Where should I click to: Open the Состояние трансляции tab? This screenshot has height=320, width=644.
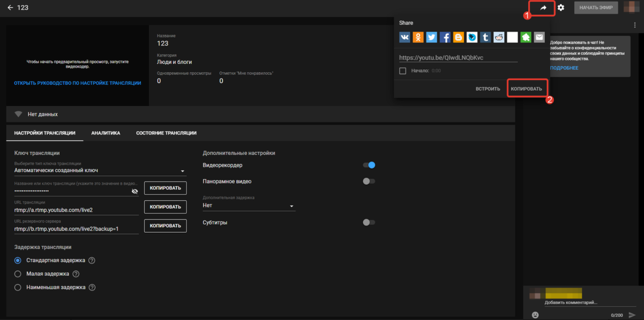point(166,133)
